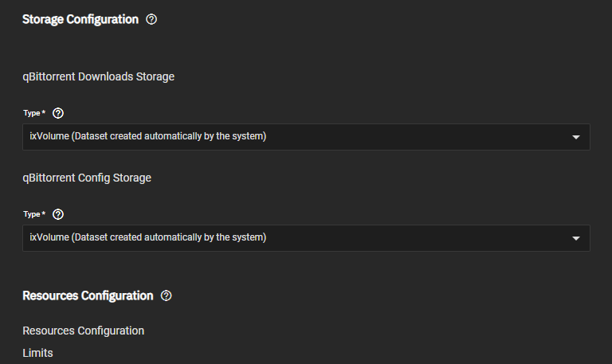
Task: Select the qBittorrent Downloads Storage label
Action: [x=98, y=76]
